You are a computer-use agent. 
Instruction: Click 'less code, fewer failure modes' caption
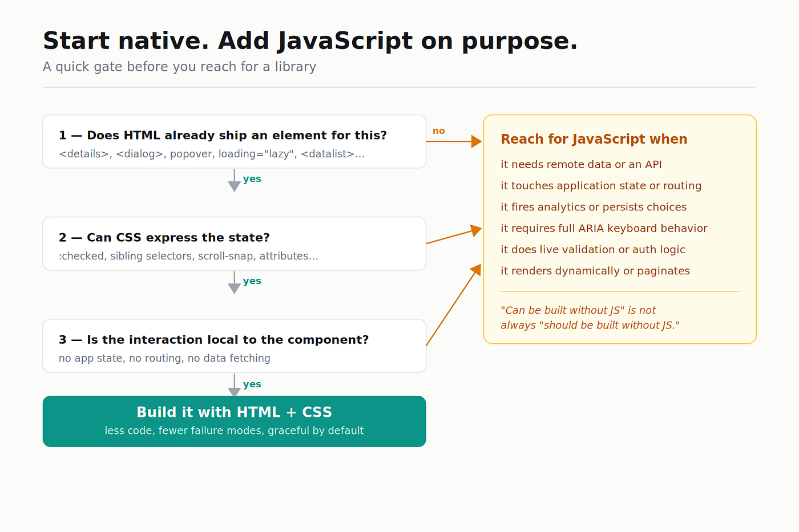click(234, 431)
